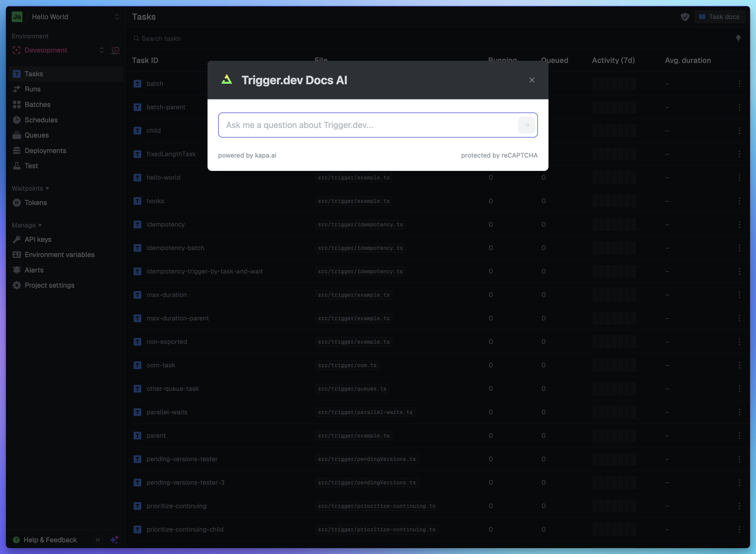This screenshot has width=756, height=554.
Task: Click the H shortcut key badge
Action: point(98,540)
